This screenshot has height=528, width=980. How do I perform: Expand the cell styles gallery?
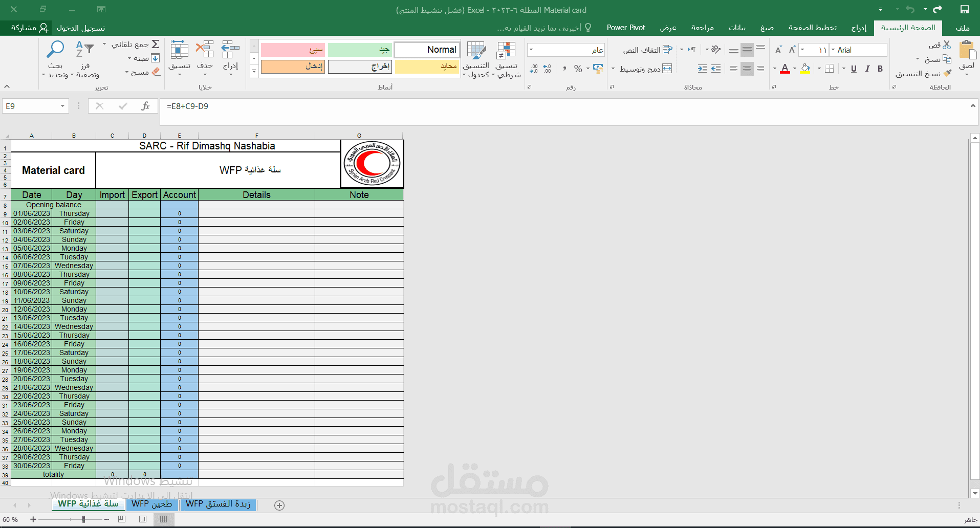click(x=254, y=71)
